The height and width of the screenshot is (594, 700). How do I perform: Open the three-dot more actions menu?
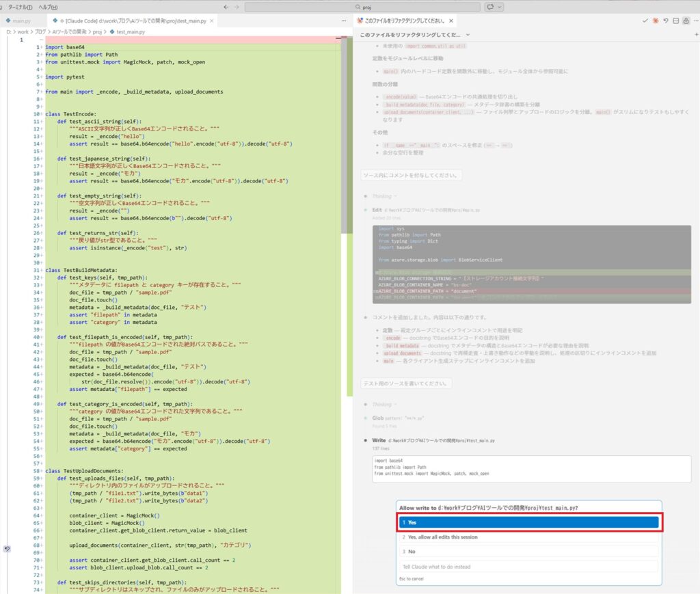click(695, 21)
